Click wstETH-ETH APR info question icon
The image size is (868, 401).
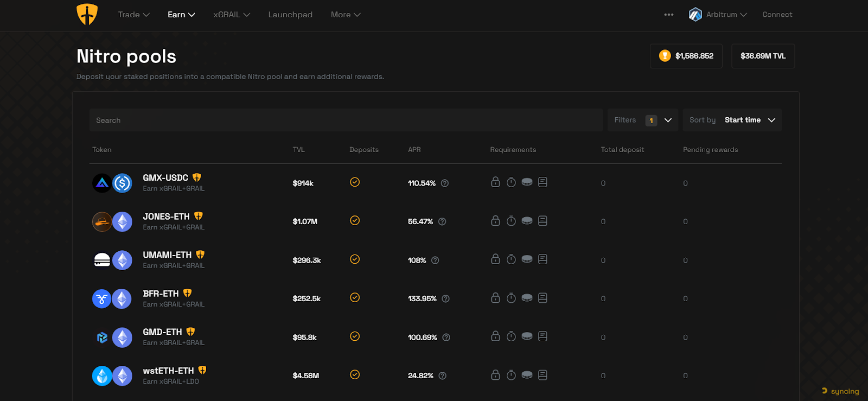[x=442, y=375]
